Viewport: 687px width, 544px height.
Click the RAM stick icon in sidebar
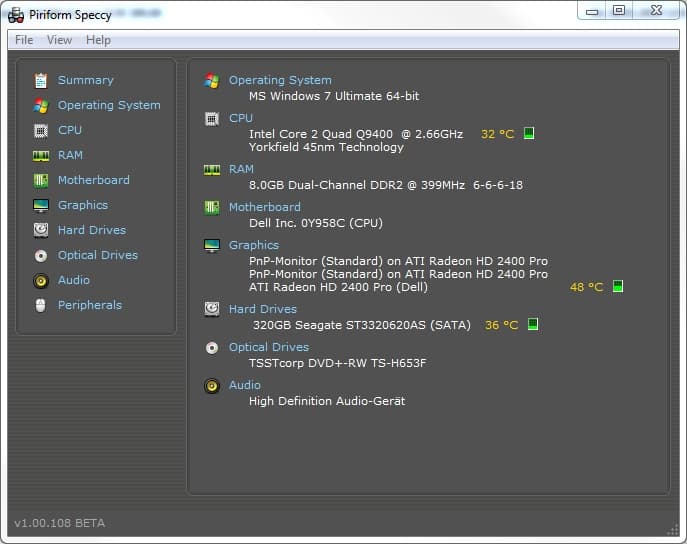tap(41, 155)
